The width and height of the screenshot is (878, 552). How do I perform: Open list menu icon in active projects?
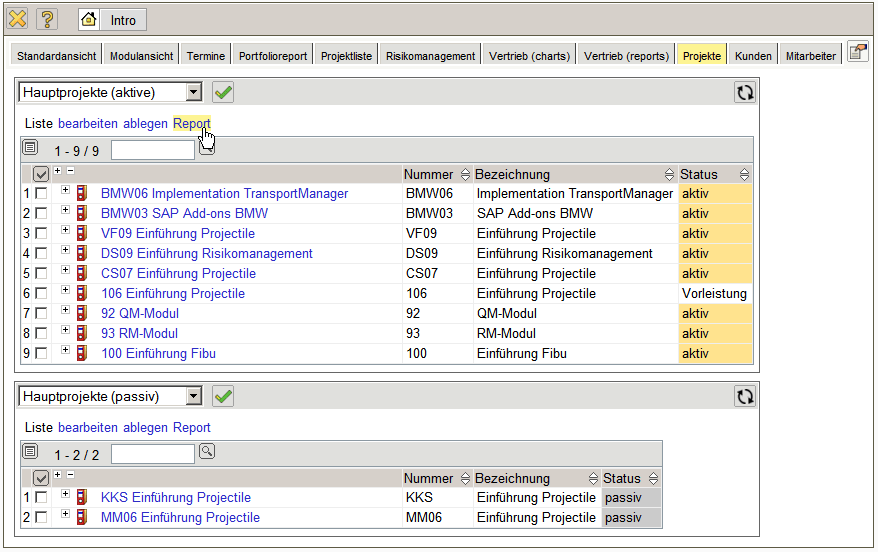[30, 148]
